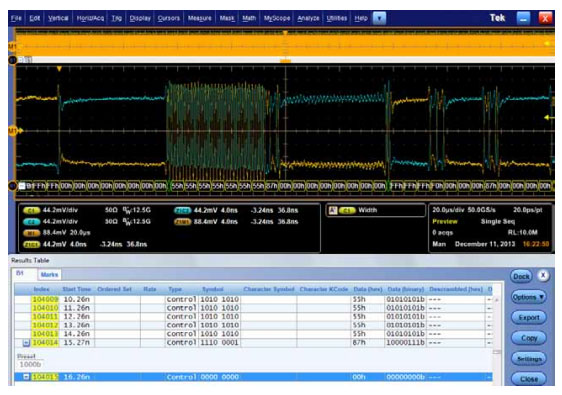Click the blue dropdown arrow beside Help
This screenshot has height=395, width=562.
379,18
